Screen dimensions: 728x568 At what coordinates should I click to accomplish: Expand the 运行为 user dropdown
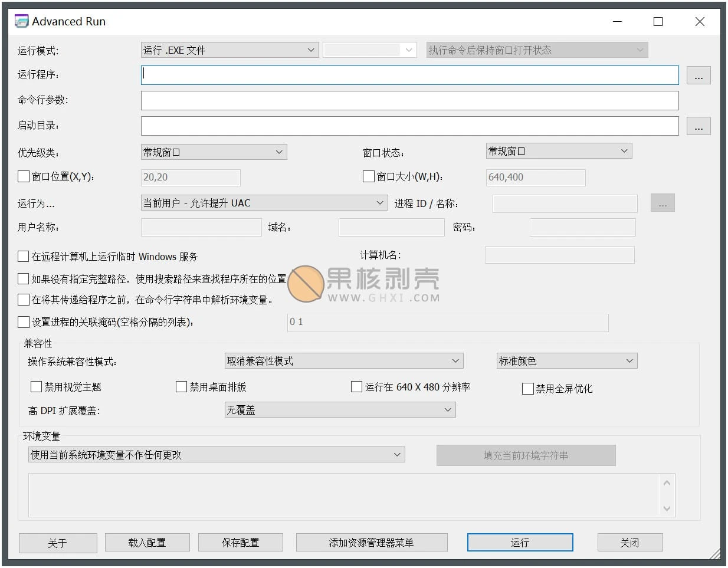tap(264, 203)
